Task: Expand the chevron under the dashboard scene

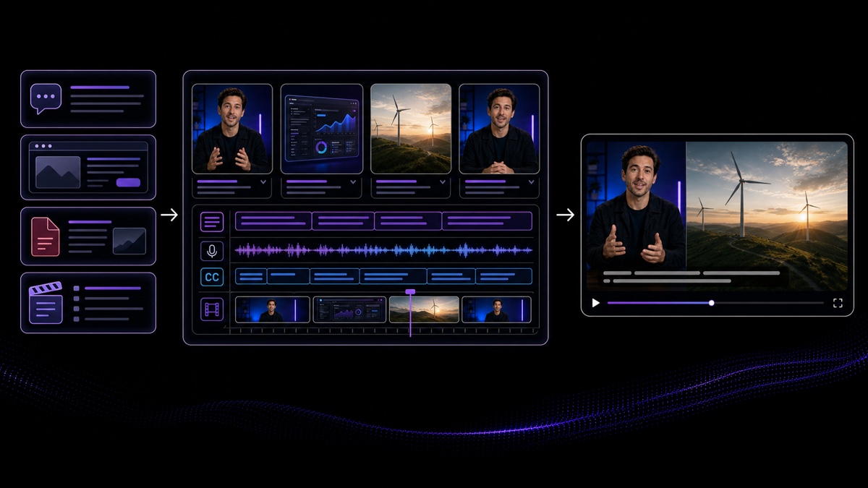Action: click(x=352, y=182)
